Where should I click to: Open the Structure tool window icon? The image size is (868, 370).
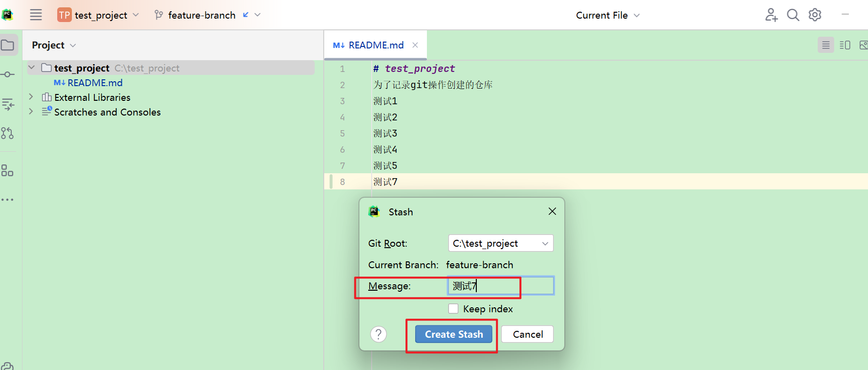[8, 104]
